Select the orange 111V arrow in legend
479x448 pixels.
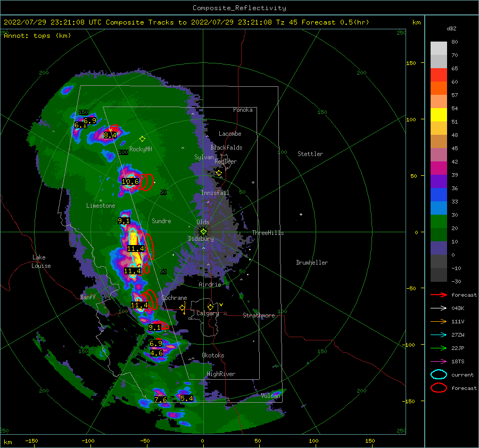pyautogui.click(x=439, y=321)
